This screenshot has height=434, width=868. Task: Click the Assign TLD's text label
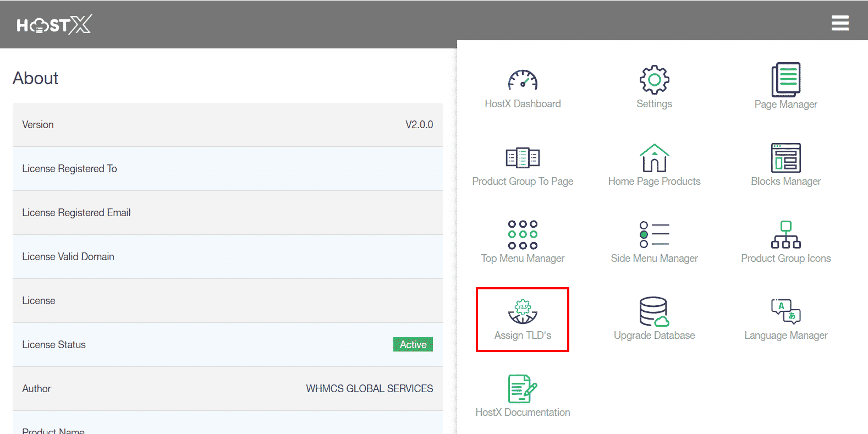523,336
